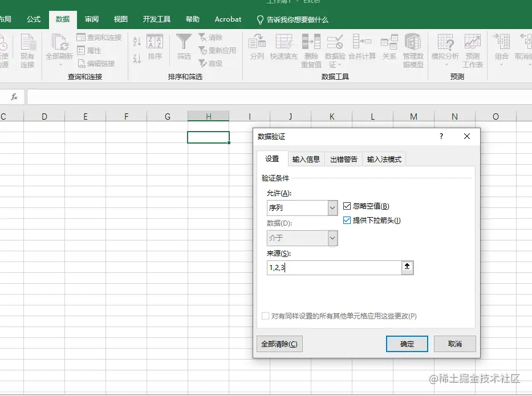Click Reapply filter (重新应用) icon
The width and height of the screenshot is (532, 396).
[x=217, y=51]
